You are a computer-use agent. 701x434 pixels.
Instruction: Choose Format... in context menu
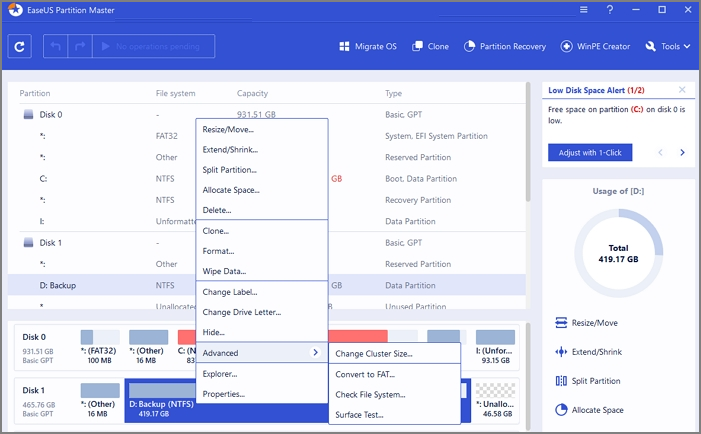click(262, 251)
